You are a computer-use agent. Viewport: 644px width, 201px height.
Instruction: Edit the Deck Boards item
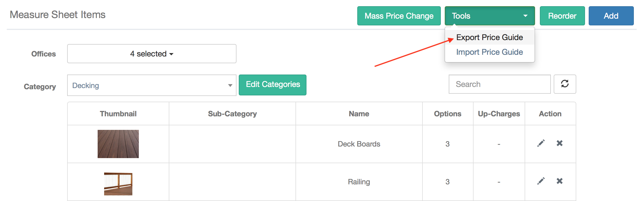(541, 143)
